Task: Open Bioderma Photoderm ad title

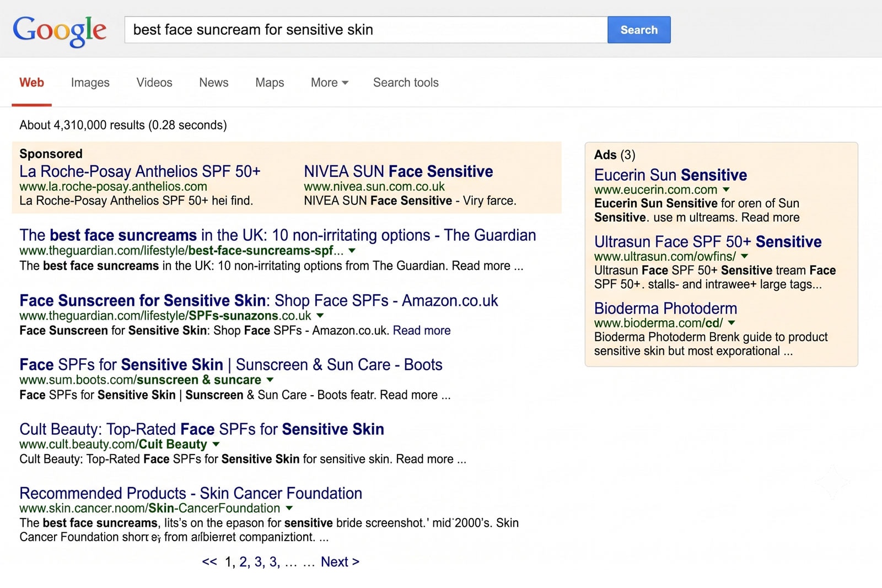Action: [665, 309]
